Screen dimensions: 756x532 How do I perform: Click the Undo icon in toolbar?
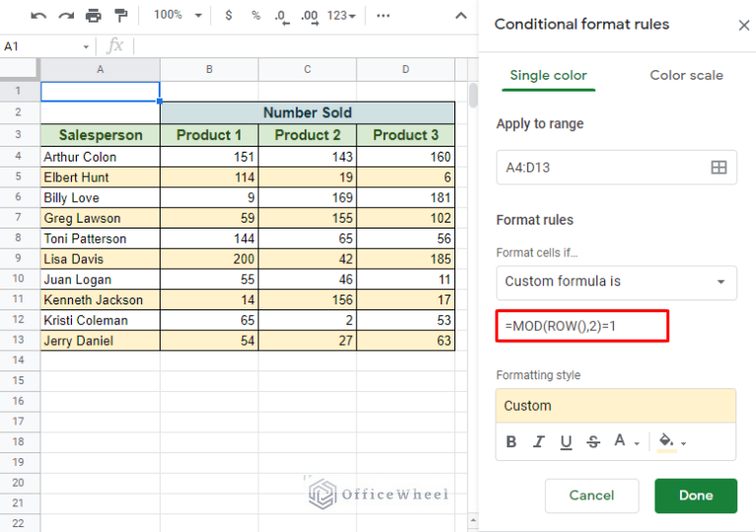coord(38,16)
